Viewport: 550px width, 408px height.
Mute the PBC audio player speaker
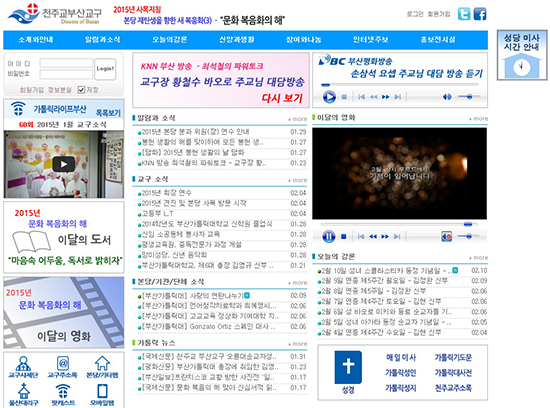(447, 97)
